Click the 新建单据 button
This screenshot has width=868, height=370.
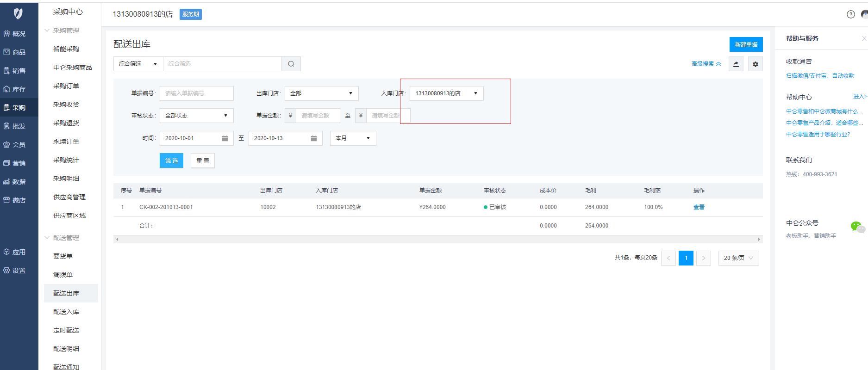[x=746, y=44]
